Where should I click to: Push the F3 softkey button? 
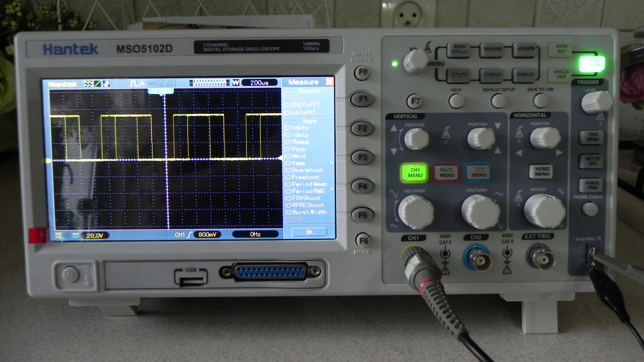pyautogui.click(x=363, y=158)
